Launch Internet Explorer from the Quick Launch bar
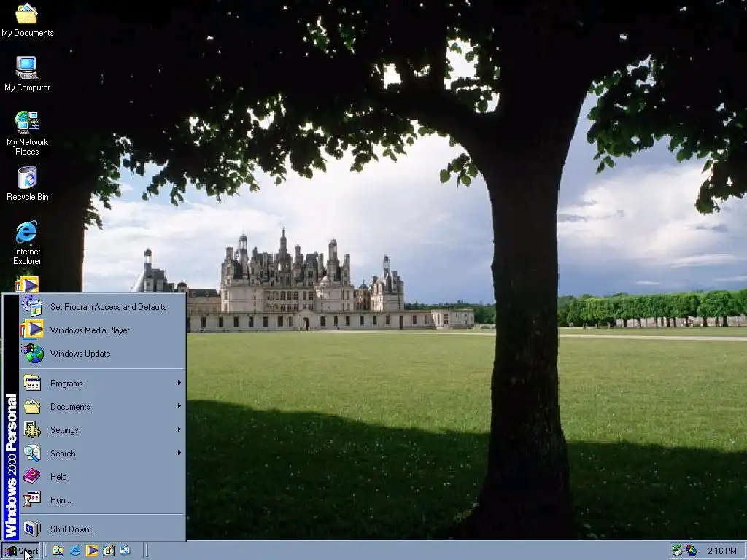The width and height of the screenshot is (747, 560). [x=75, y=551]
